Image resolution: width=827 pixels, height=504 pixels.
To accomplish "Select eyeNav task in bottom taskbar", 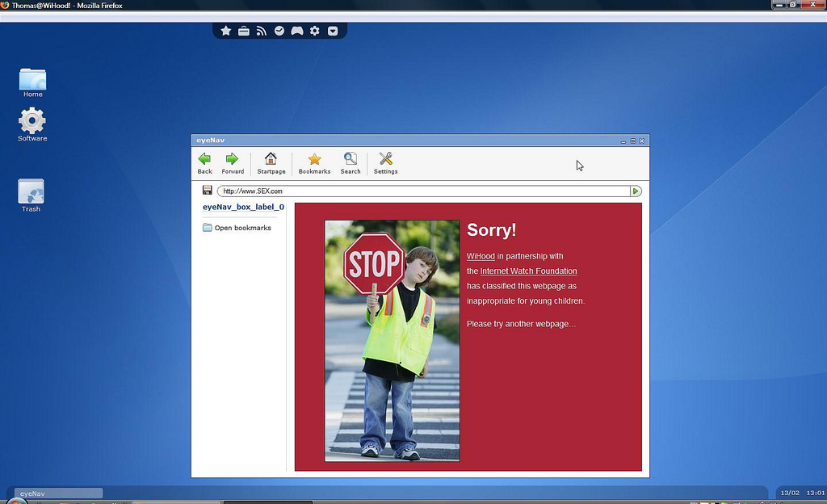I will click(x=58, y=493).
